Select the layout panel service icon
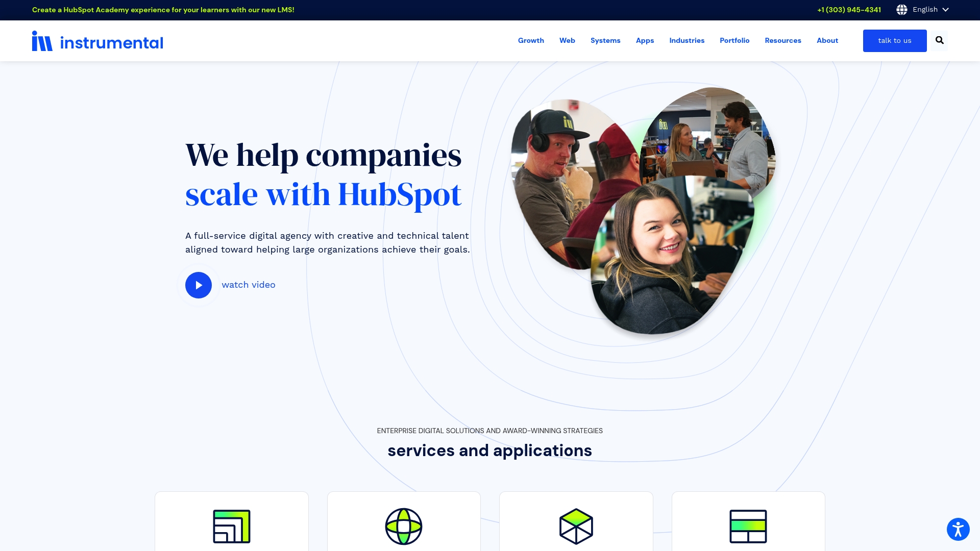 point(748,526)
